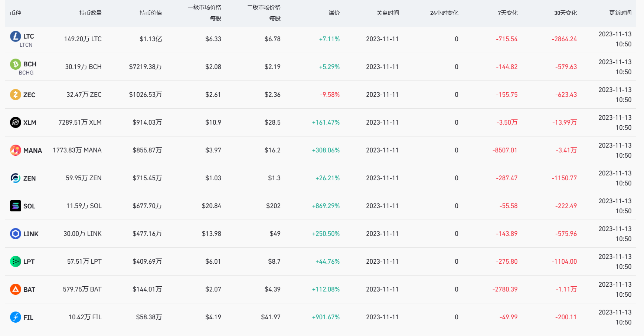Click the SOL premium +869.29% value
This screenshot has width=644, height=336.
coord(326,206)
